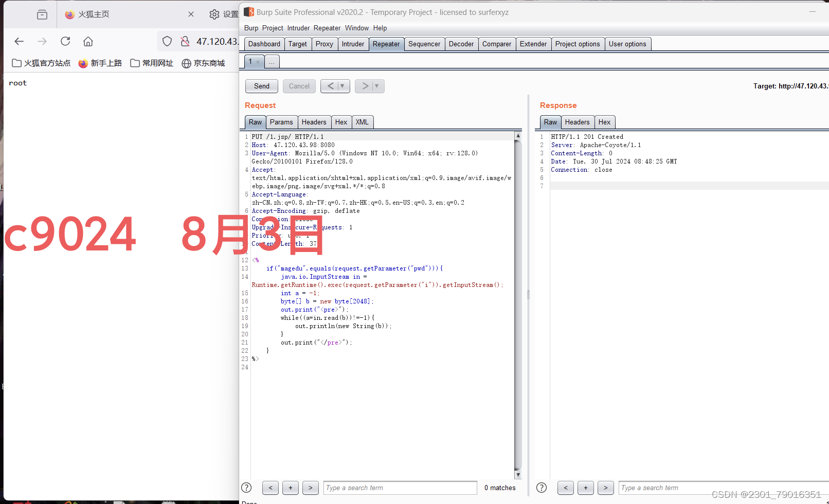Go to previous request in history
This screenshot has width=829, height=504.
click(x=330, y=86)
